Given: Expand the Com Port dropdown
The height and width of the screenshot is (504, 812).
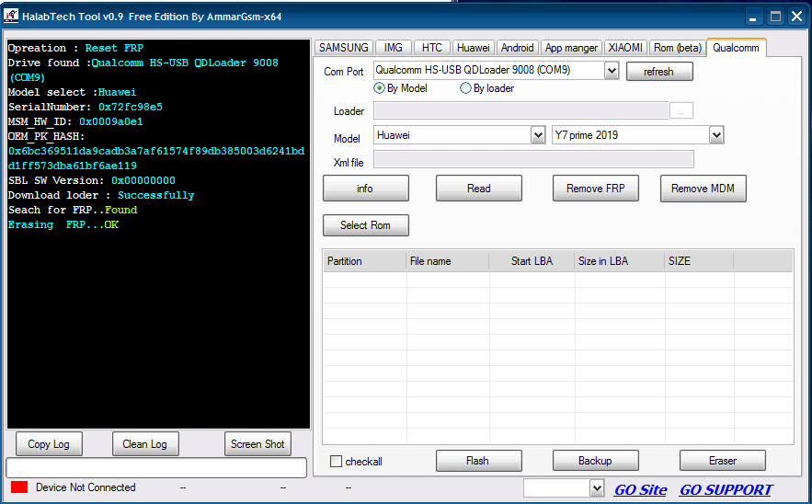Looking at the screenshot, I should [612, 71].
